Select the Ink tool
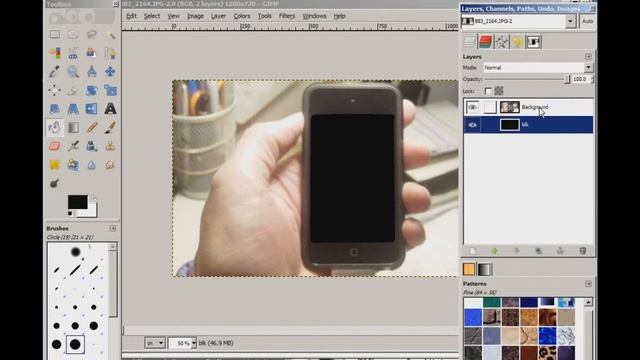The image size is (640, 360). pos(91,146)
